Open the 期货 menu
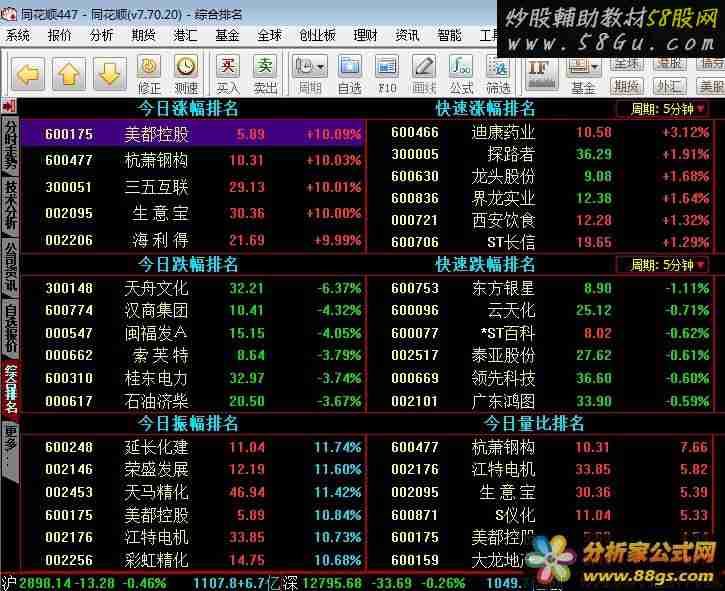Viewport: 725px width, 591px height. pos(143,35)
